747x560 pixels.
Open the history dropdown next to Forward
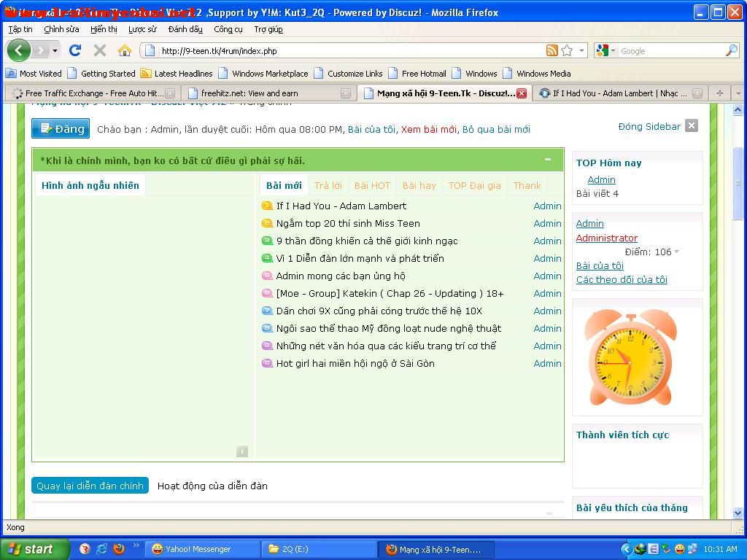[x=55, y=50]
